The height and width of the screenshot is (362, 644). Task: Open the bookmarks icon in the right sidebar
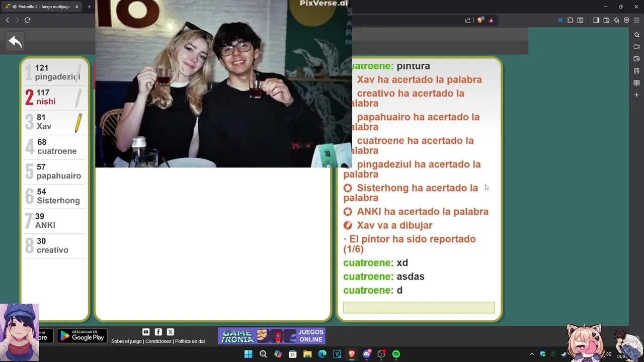tap(636, 71)
